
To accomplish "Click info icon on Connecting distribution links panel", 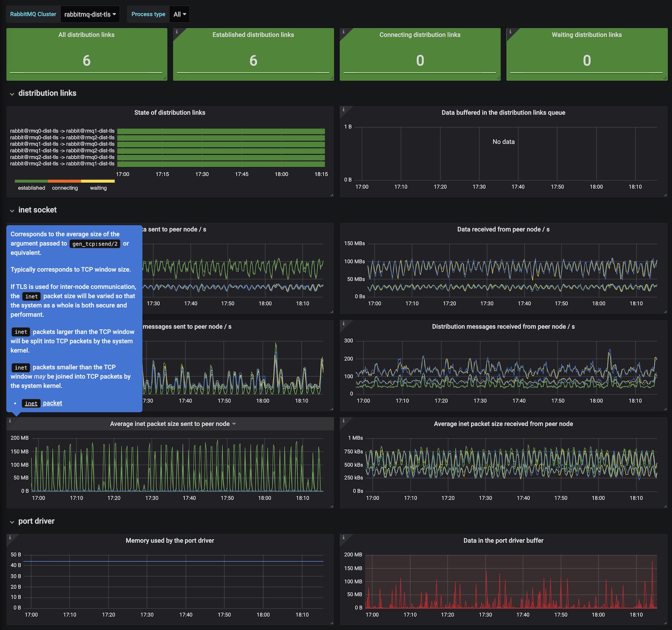I will pos(344,32).
